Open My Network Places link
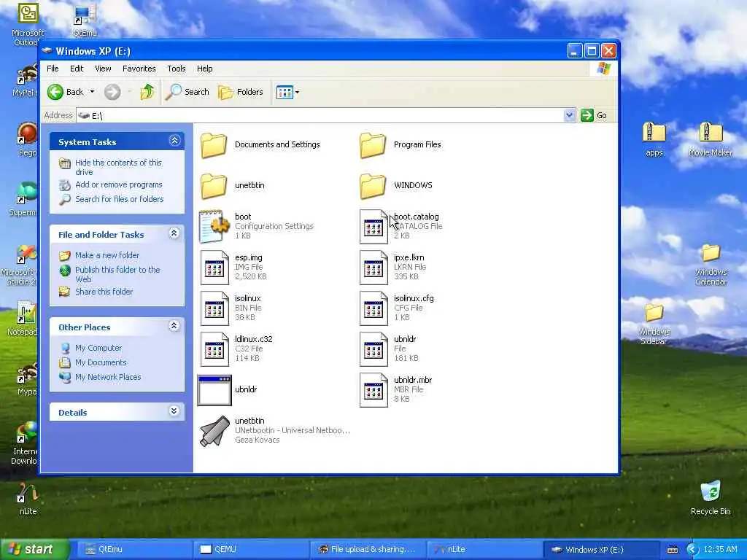747x560 pixels. coord(108,377)
